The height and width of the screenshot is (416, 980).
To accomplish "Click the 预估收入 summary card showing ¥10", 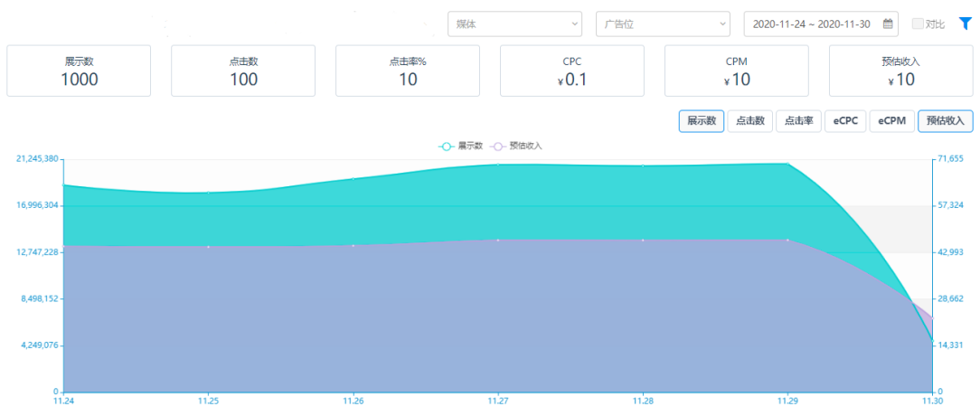I will click(x=900, y=71).
